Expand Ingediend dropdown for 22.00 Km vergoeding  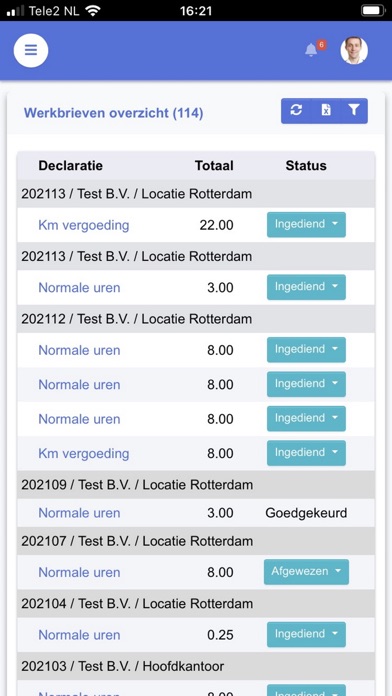[306, 225]
